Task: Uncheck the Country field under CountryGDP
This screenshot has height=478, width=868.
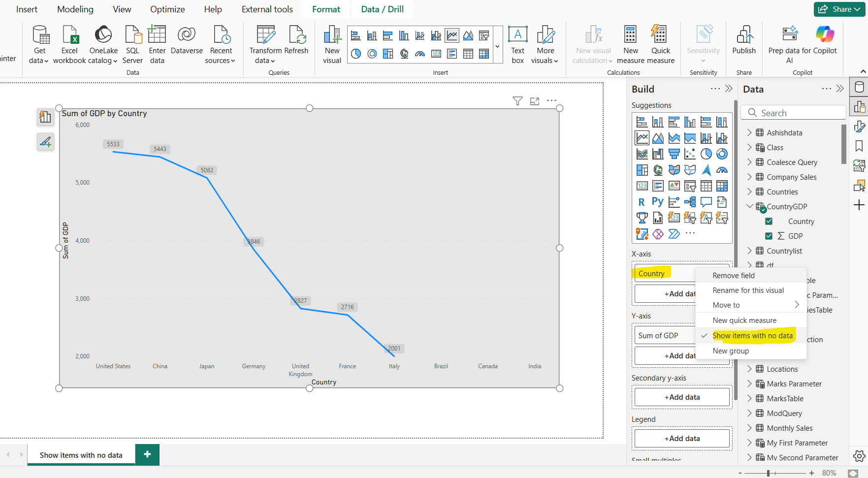Action: (x=769, y=221)
